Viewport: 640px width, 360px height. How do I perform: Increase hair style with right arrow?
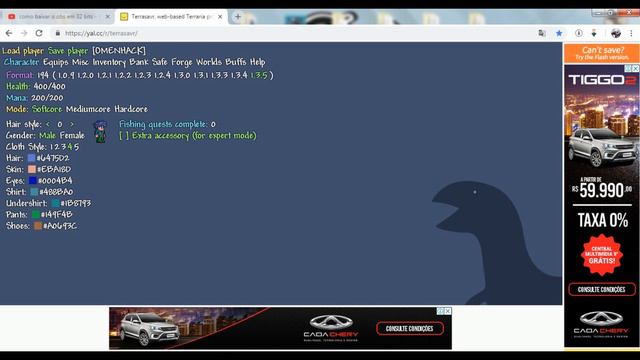click(72, 124)
